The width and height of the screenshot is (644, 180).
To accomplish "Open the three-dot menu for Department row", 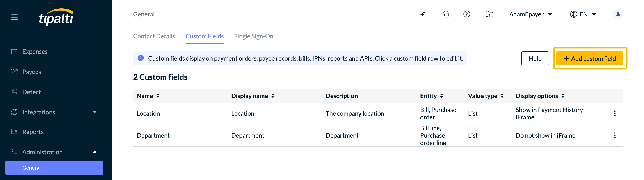I will click(614, 135).
